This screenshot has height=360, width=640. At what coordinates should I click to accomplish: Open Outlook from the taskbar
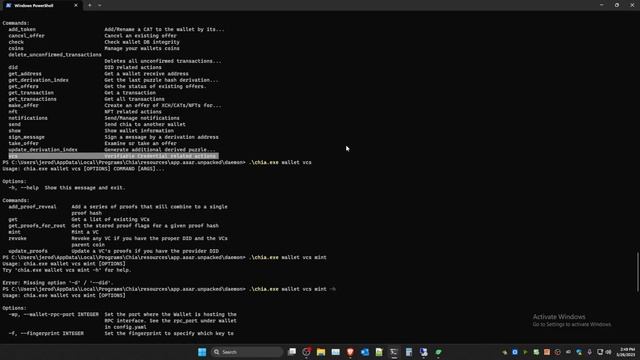[x=364, y=352]
